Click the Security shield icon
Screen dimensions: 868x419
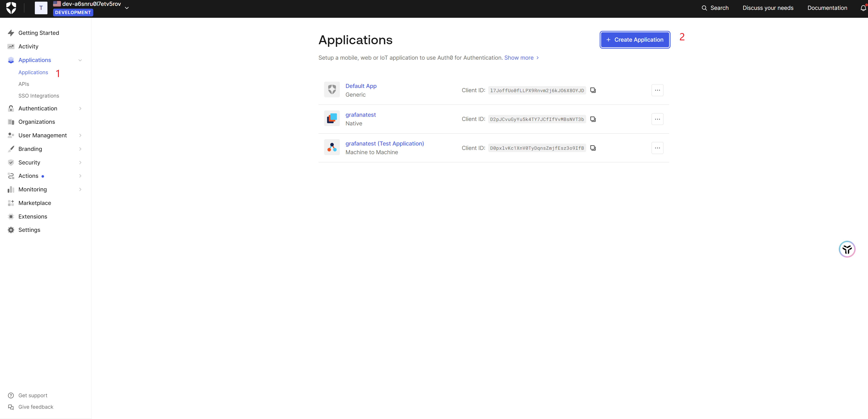click(11, 162)
